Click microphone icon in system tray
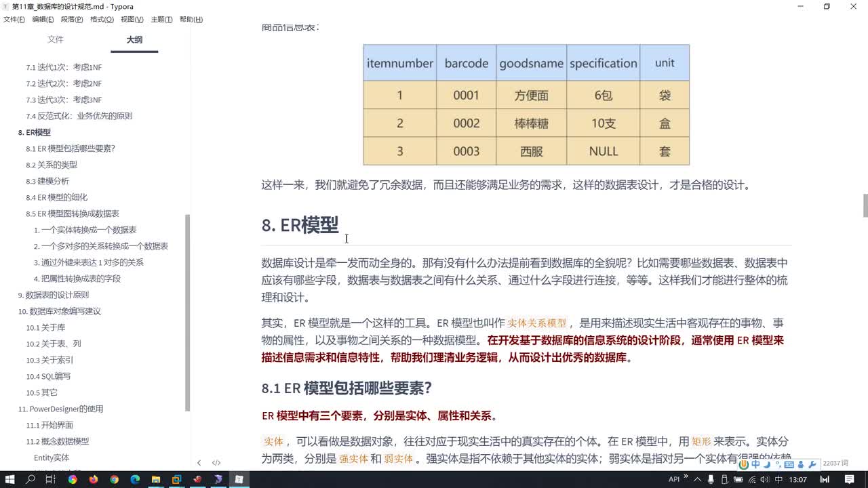Screen dimensions: 868x488 (x=711, y=479)
